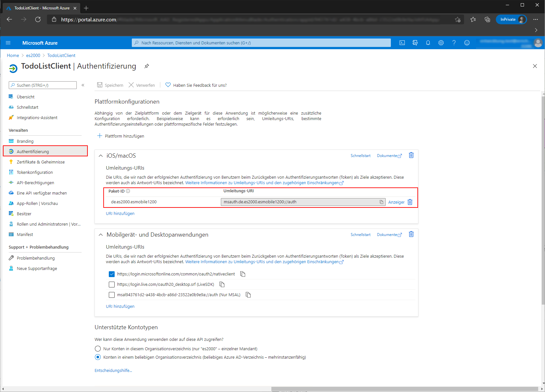Send feedback with the smiley icon
This screenshot has height=392, width=545.
coord(467,43)
